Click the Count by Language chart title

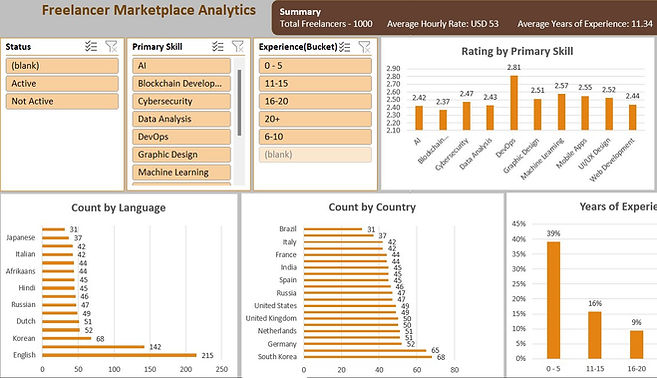click(x=119, y=208)
